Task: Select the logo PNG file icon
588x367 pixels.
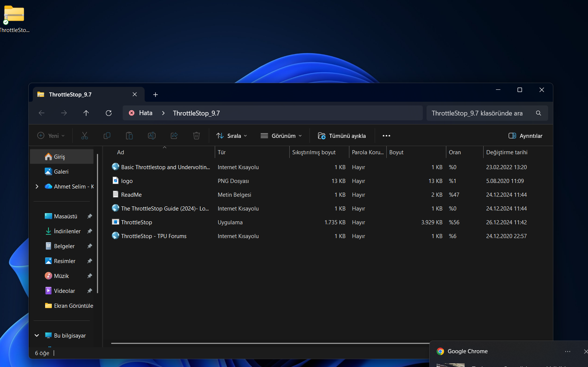Action: [116, 181]
